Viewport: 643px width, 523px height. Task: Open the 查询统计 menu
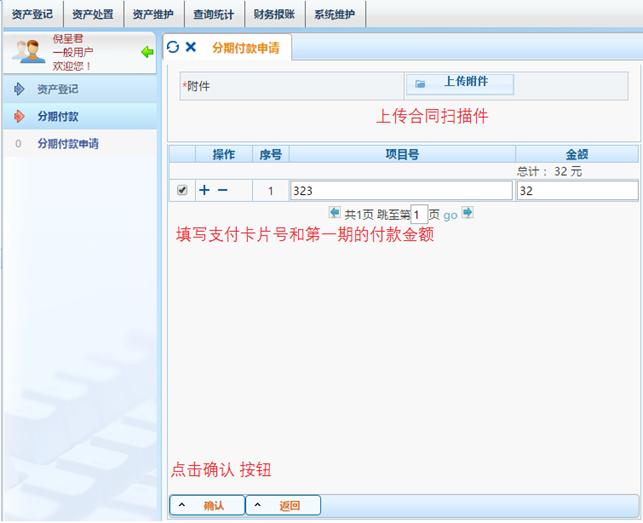tap(213, 14)
